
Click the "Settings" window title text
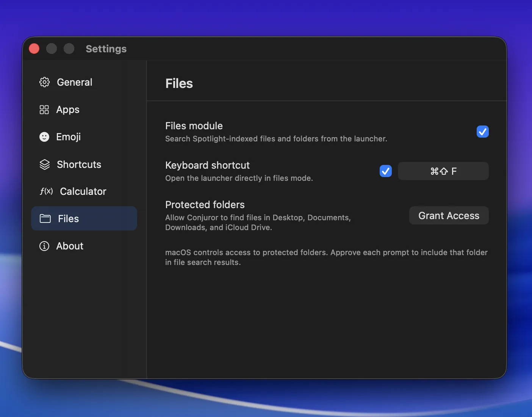pyautogui.click(x=106, y=49)
